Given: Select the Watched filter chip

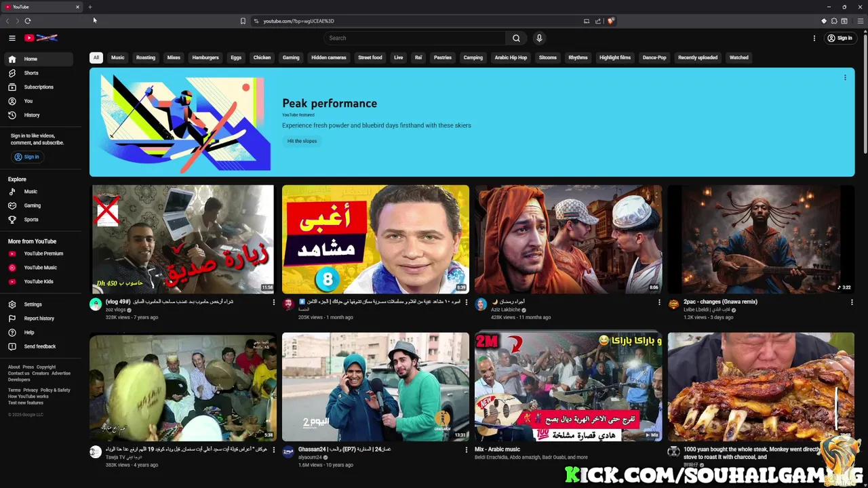Looking at the screenshot, I should 739,58.
